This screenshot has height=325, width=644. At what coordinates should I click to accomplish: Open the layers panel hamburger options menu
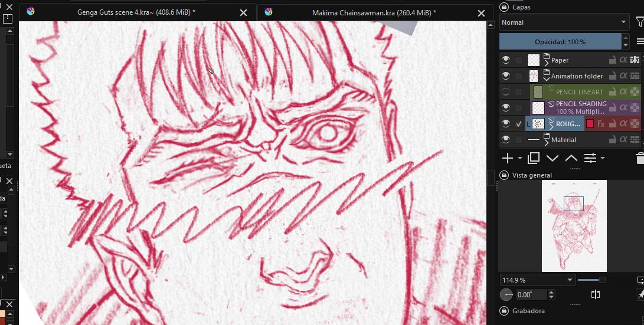coord(640,41)
